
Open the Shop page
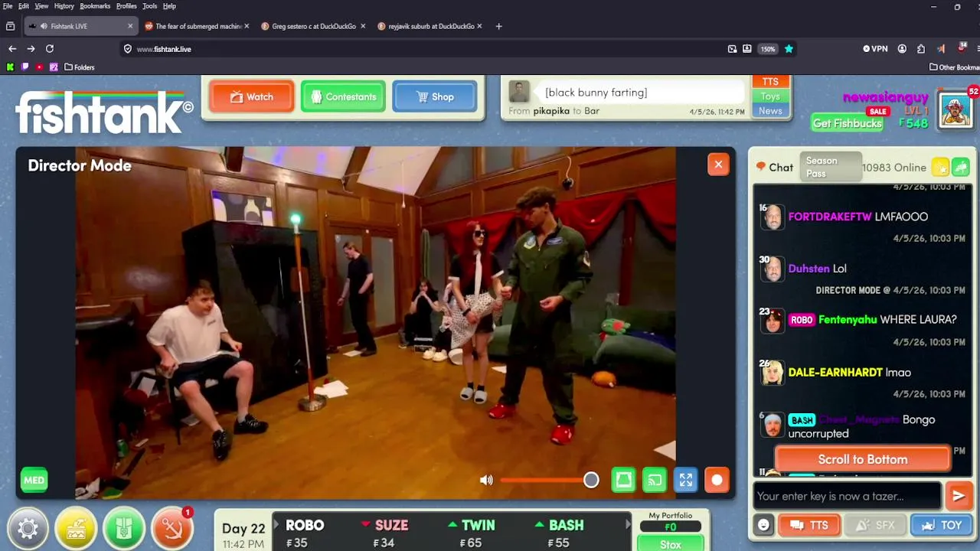[434, 96]
